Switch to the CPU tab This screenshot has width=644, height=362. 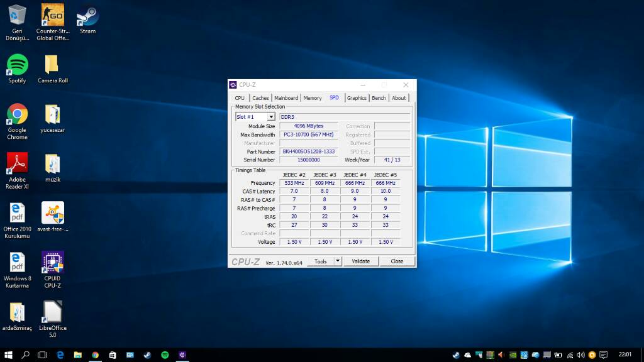[240, 98]
